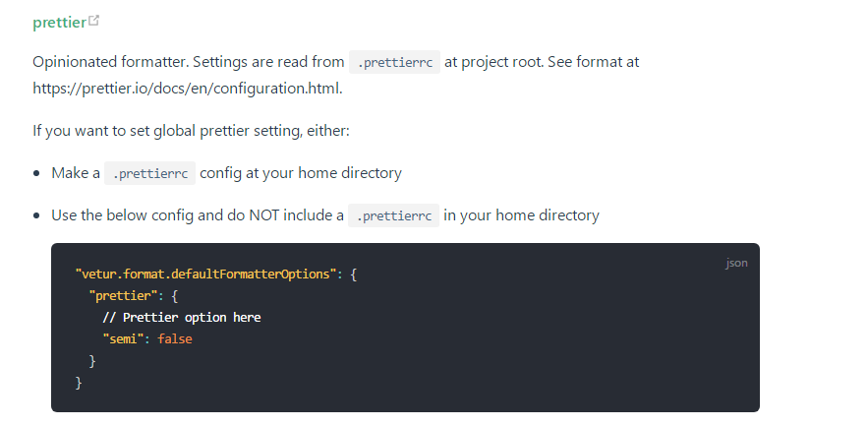The width and height of the screenshot is (868, 426).
Task: Click the "semi" key in the code
Action: (122, 338)
